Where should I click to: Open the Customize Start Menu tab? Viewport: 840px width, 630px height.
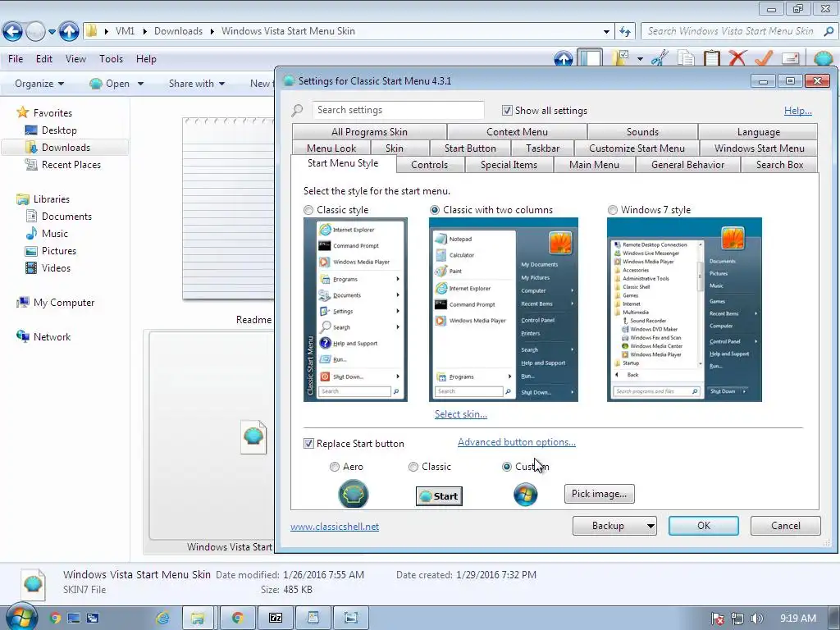637,148
